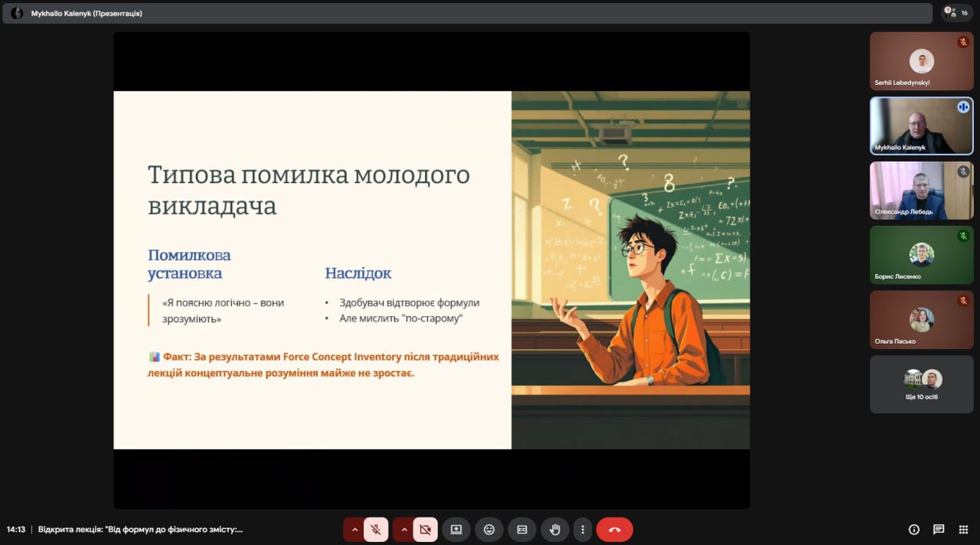Leave the call with red hang-up button
Viewport: 980px width, 545px height.
[x=614, y=530]
